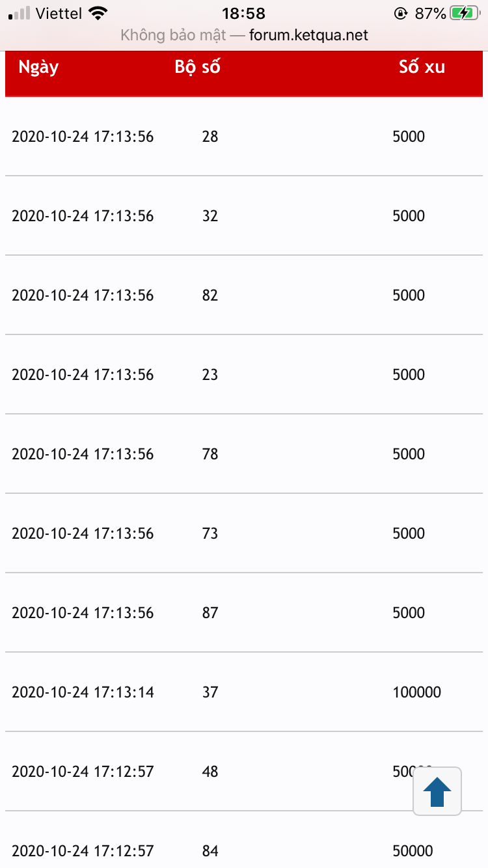Viewport: 488px width, 868px height.
Task: Tap the battery charging icon
Action: [465, 13]
